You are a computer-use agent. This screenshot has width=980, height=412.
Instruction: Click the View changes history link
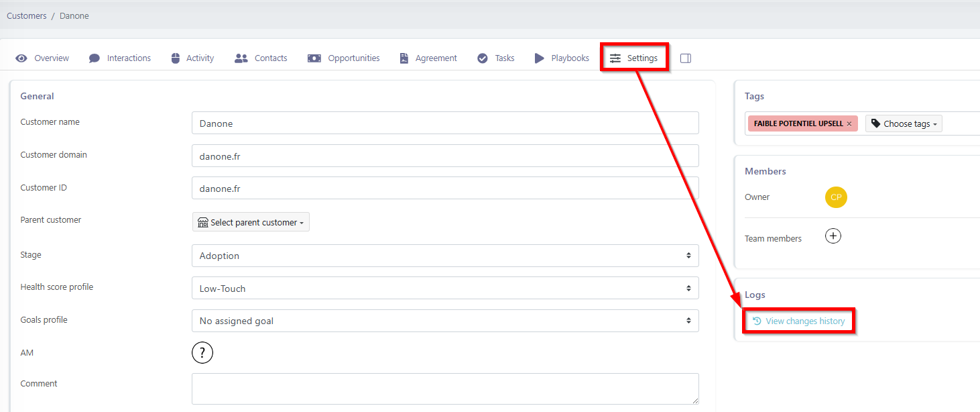pyautogui.click(x=799, y=321)
